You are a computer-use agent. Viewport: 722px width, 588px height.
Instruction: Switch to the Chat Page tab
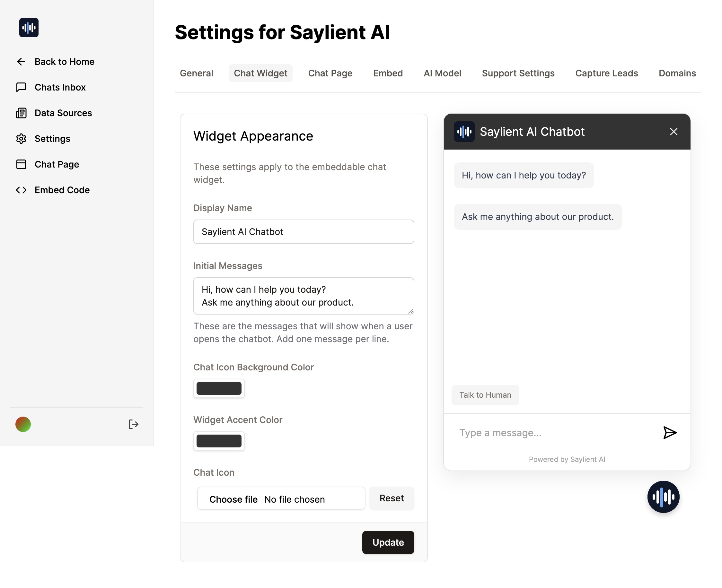330,73
